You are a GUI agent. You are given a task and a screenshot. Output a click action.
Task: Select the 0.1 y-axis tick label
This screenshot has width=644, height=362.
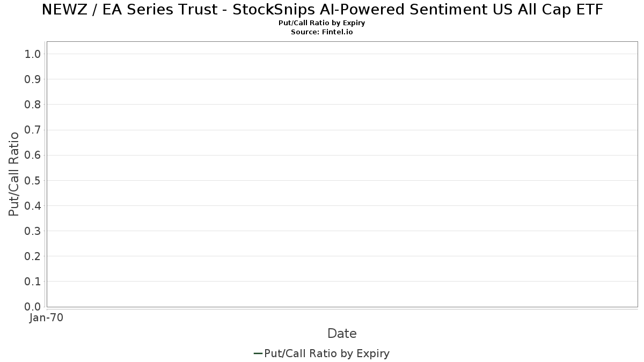pyautogui.click(x=33, y=282)
